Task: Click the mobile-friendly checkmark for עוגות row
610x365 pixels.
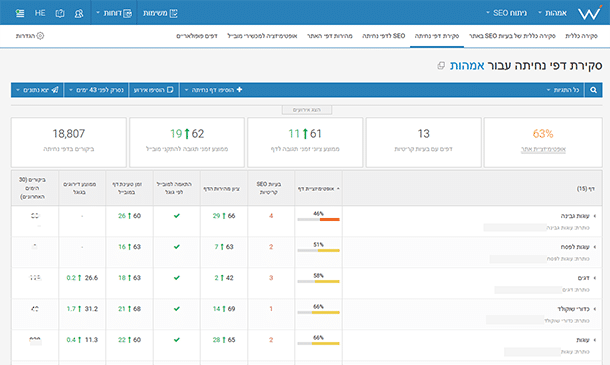Action: pos(177,340)
